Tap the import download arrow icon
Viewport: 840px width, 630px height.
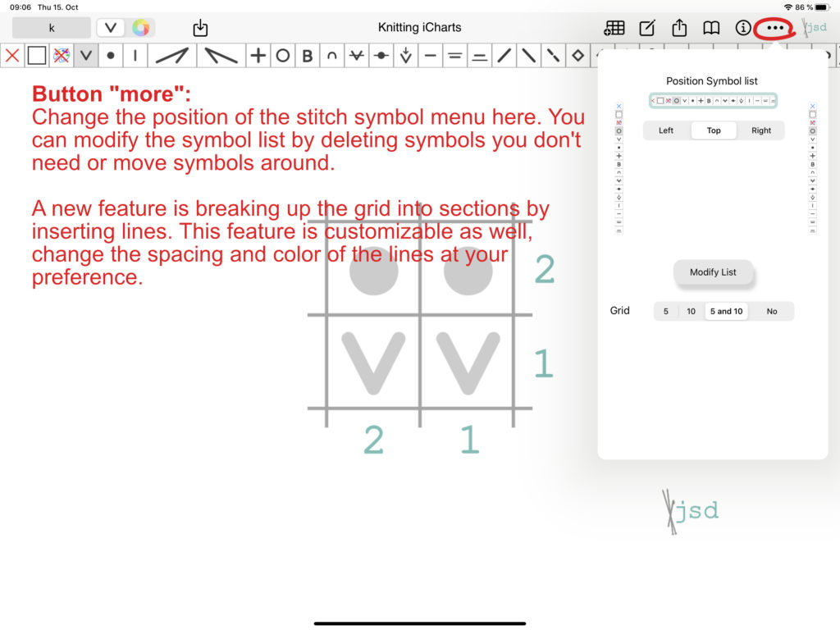[200, 28]
